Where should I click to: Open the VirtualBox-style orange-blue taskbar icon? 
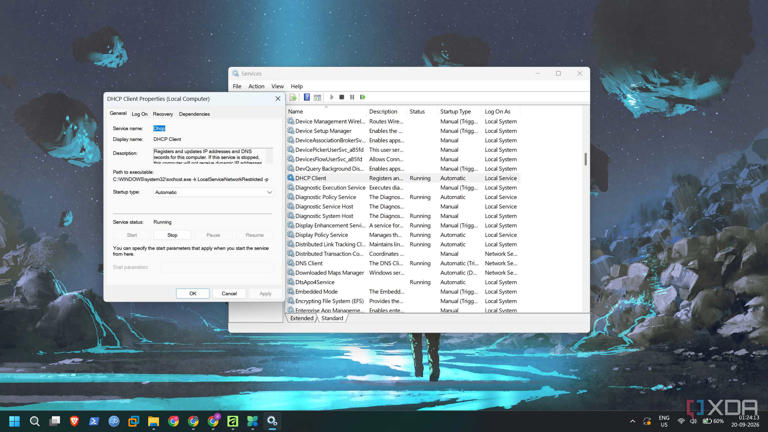pyautogui.click(x=134, y=421)
